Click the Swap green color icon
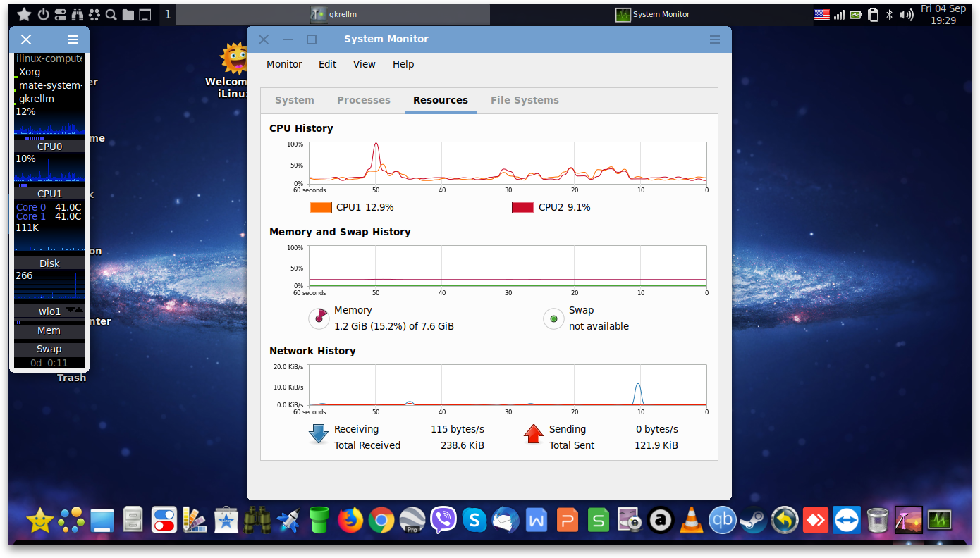 (x=553, y=318)
